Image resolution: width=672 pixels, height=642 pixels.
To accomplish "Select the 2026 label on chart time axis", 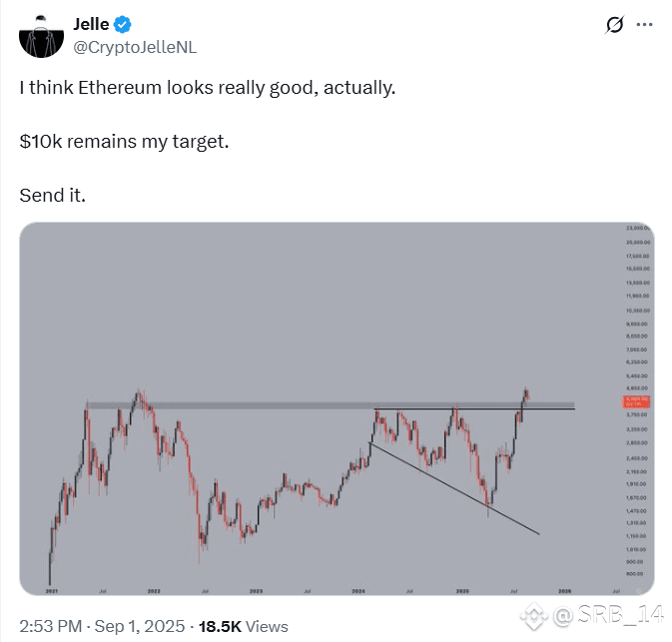I will click(565, 591).
